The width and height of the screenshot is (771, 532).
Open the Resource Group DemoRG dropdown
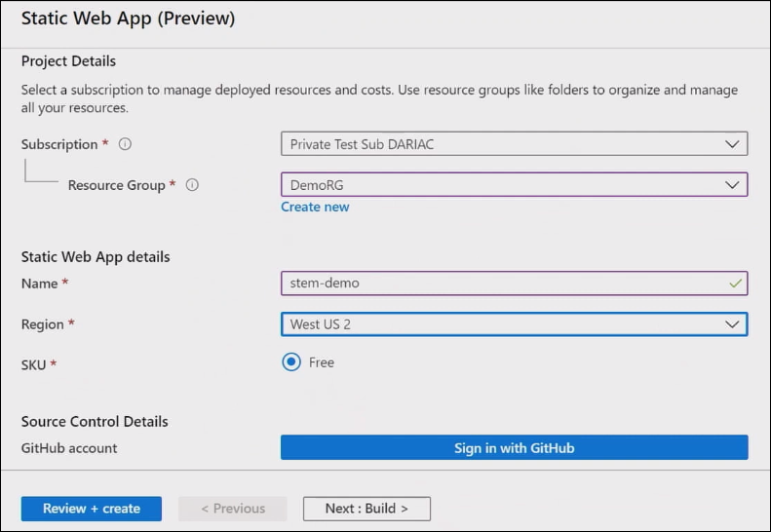(x=515, y=184)
